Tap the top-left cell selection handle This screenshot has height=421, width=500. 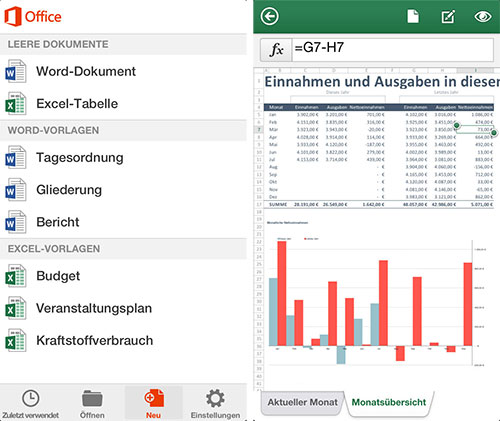tap(457, 126)
